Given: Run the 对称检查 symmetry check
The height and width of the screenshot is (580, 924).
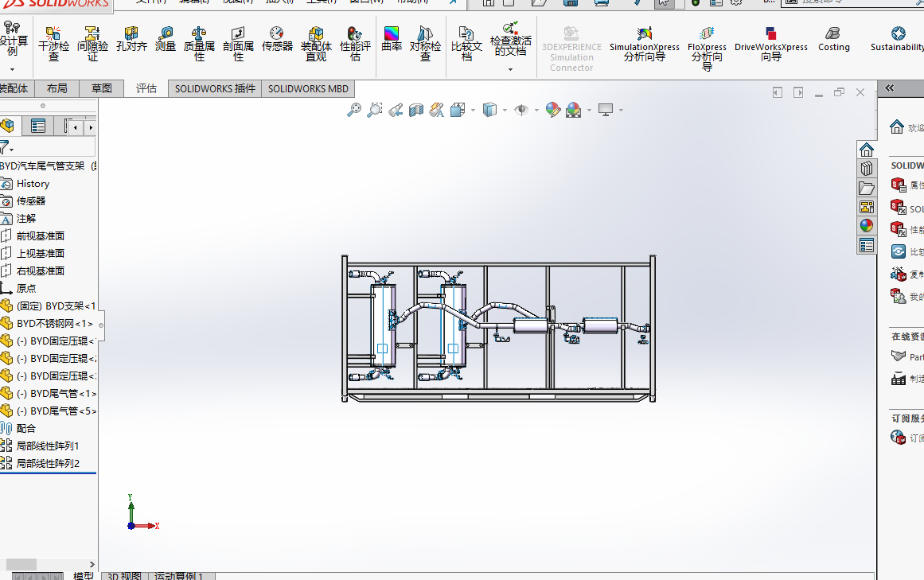Looking at the screenshot, I should tap(425, 45).
